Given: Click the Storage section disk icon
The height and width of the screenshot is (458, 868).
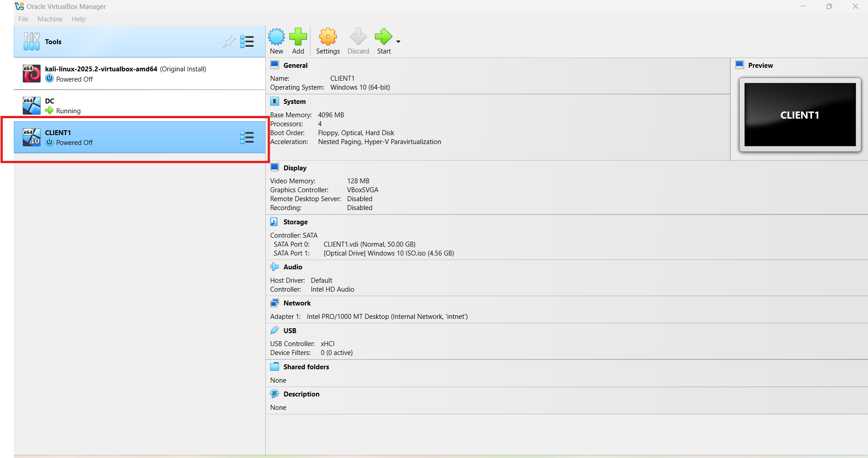Looking at the screenshot, I should 275,222.
